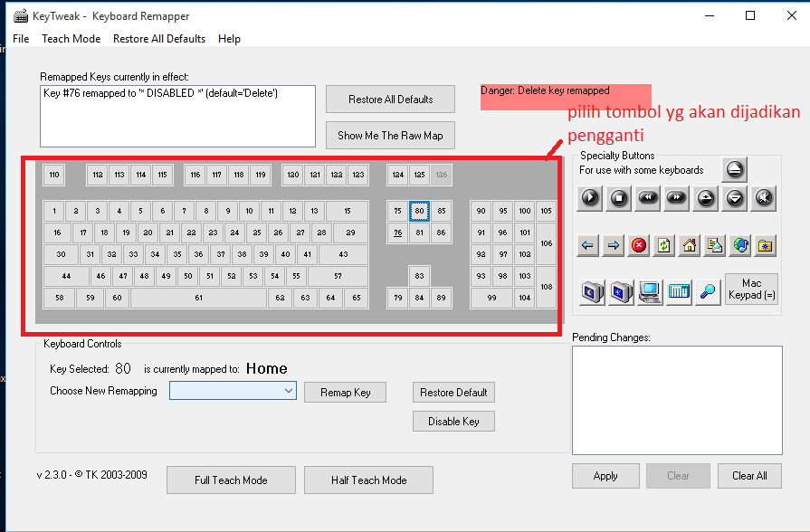Open the Help menu
The width and height of the screenshot is (810, 532).
pyautogui.click(x=229, y=39)
